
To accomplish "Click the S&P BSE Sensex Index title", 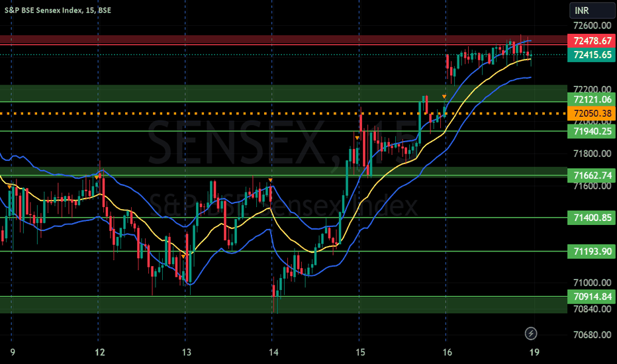I will (58, 10).
